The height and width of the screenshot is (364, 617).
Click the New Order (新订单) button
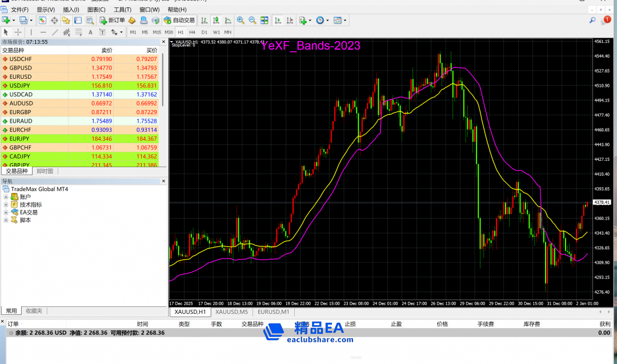click(112, 20)
